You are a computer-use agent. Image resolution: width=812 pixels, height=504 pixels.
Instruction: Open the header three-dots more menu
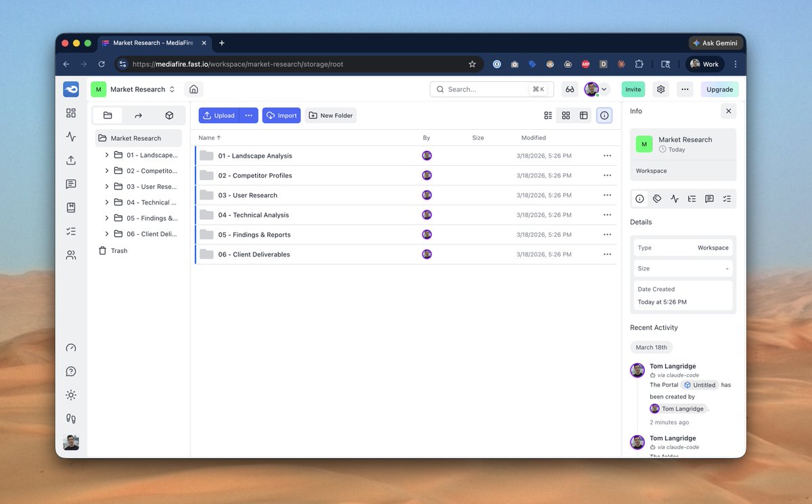tap(685, 89)
